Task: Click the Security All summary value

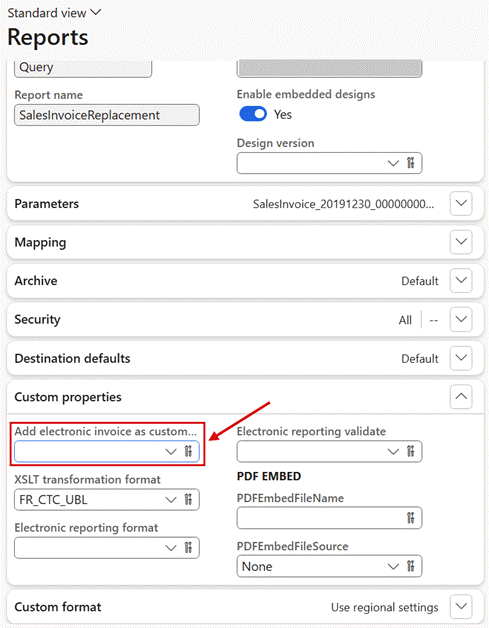Action: tap(405, 320)
